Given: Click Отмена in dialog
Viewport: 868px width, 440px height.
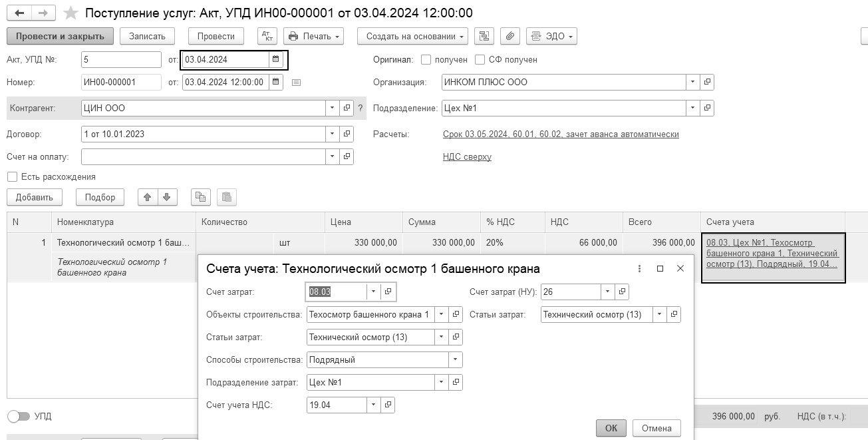Looking at the screenshot, I should click(x=656, y=428).
